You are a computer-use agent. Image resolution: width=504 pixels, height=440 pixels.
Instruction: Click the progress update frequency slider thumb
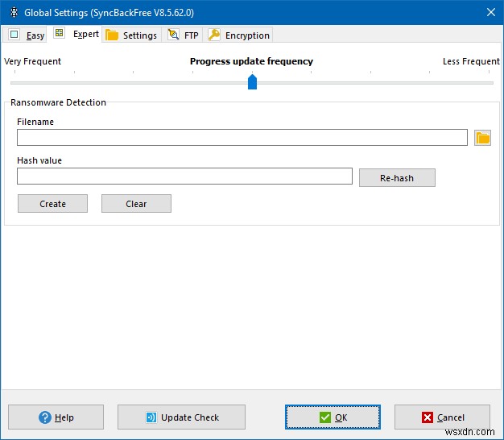[x=252, y=81]
